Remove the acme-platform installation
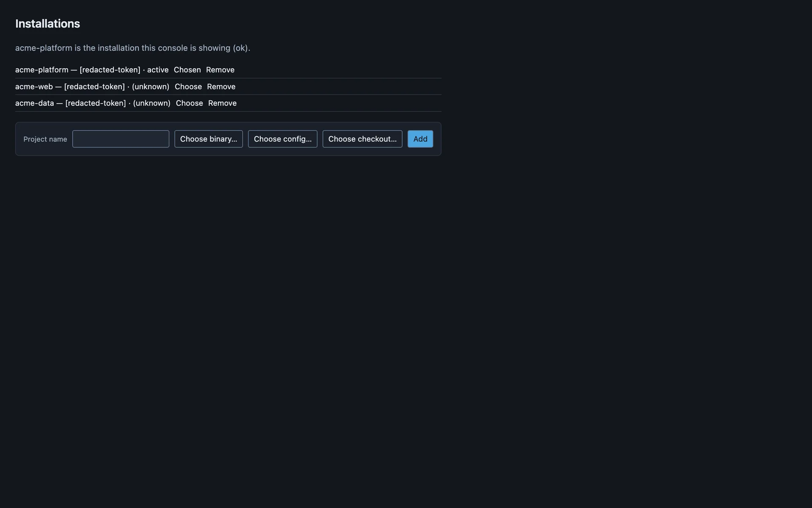Viewport: 812px width, 508px height. coord(220,70)
